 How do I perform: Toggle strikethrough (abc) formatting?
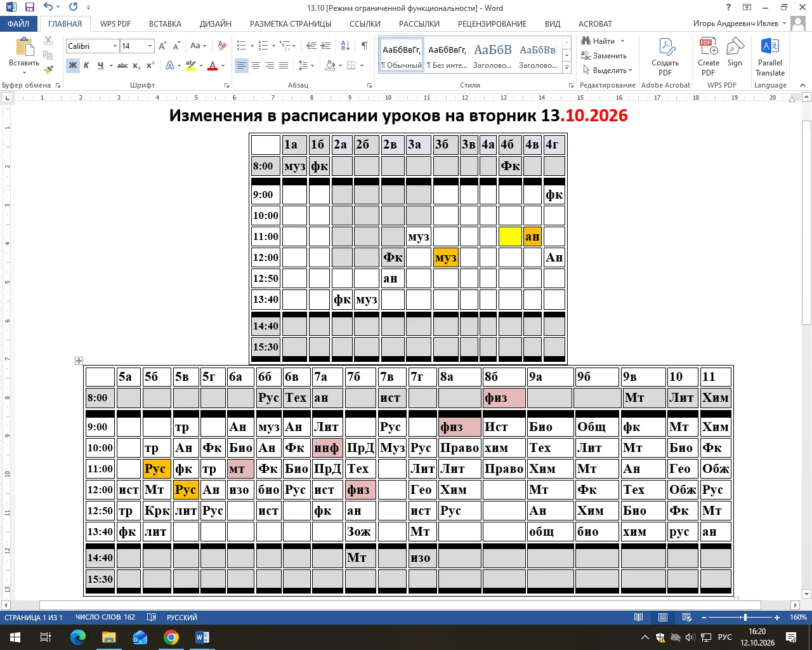pyautogui.click(x=122, y=65)
